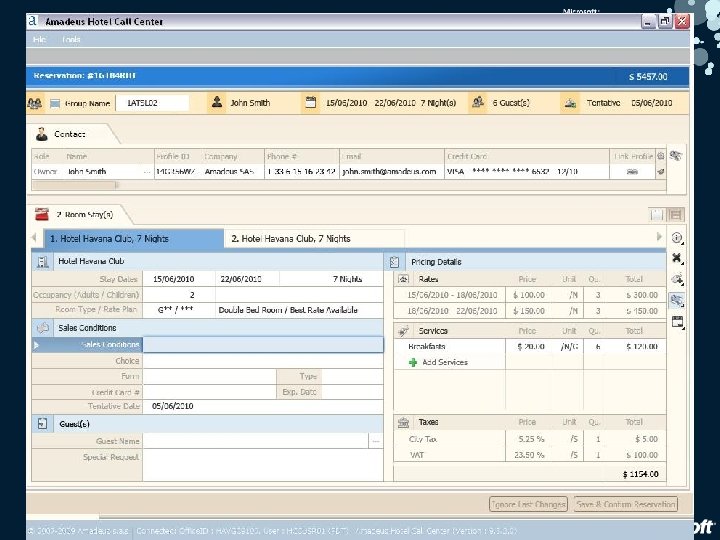Click the clipboard icon beside Pricing Details
This screenshot has height=540, width=720.
(x=394, y=262)
